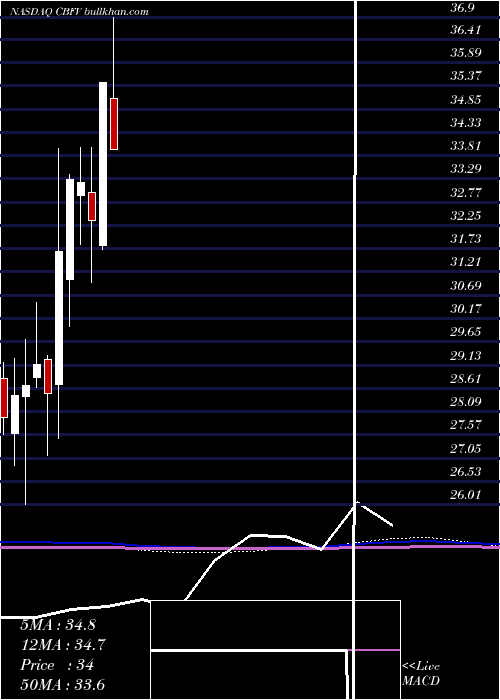Click the NASDAQ CBFV chart title
The image size is (500, 700).
[x=79, y=12]
